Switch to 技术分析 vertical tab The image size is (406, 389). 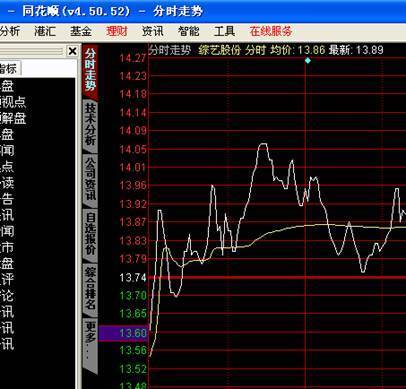click(x=90, y=124)
